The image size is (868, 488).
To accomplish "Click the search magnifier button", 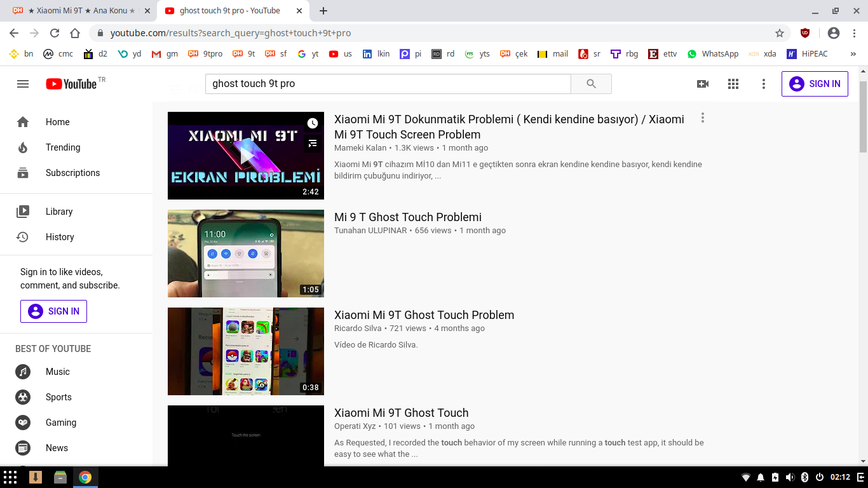I will pyautogui.click(x=591, y=84).
